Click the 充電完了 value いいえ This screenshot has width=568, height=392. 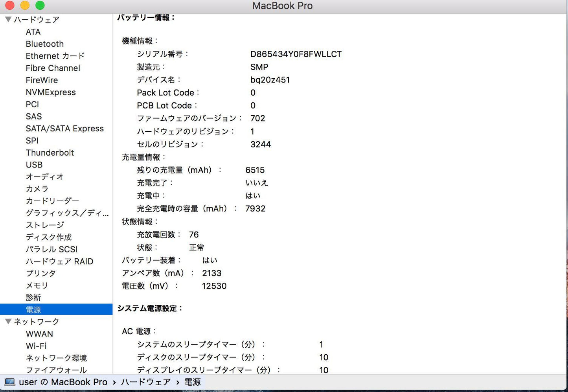click(257, 183)
